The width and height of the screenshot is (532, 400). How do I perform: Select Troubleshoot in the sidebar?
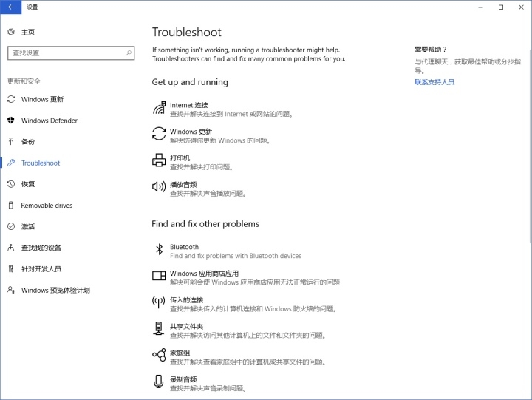coord(41,163)
